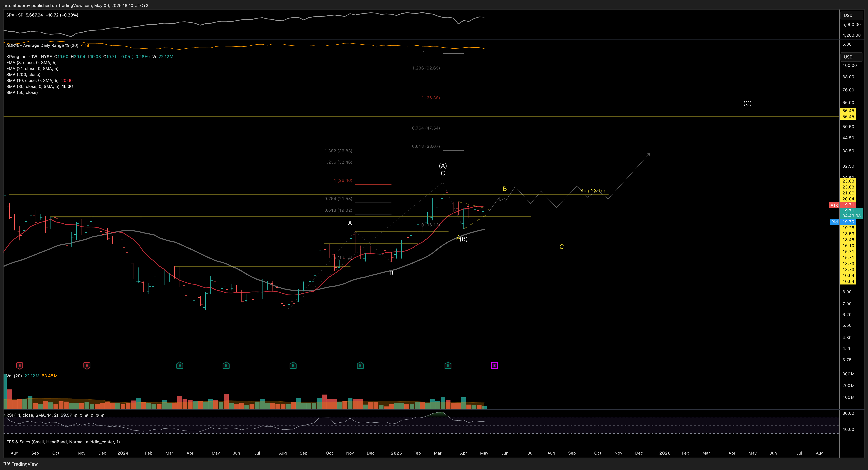The height and width of the screenshot is (470, 868).
Task: Select the yellow C wave label
Action: point(561,247)
